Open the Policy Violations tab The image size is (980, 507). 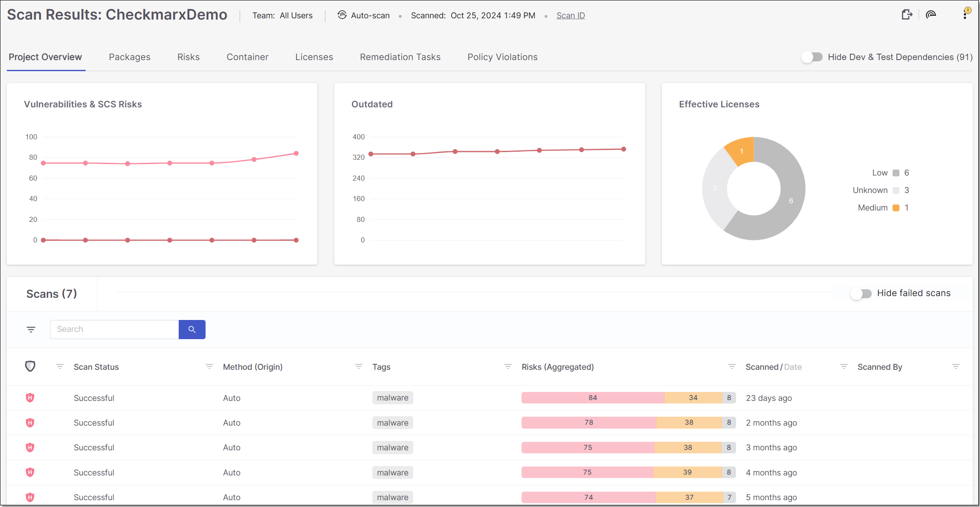click(502, 57)
